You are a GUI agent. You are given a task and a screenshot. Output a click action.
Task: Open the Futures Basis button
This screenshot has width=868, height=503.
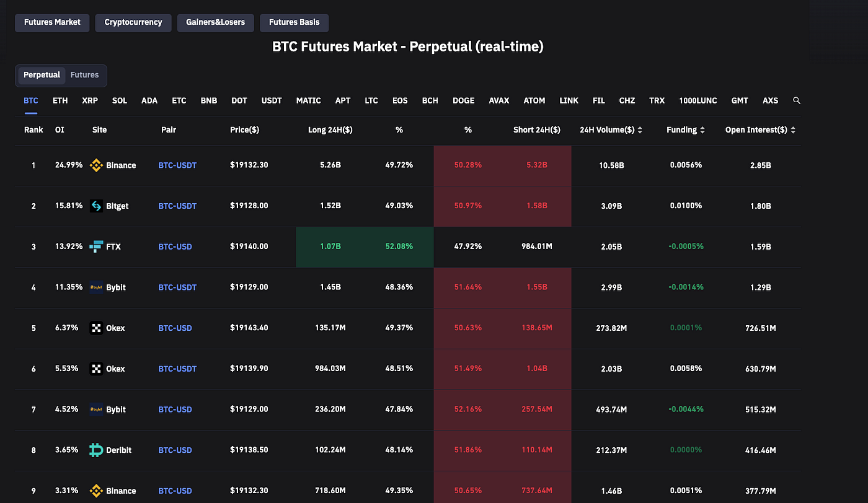click(294, 22)
